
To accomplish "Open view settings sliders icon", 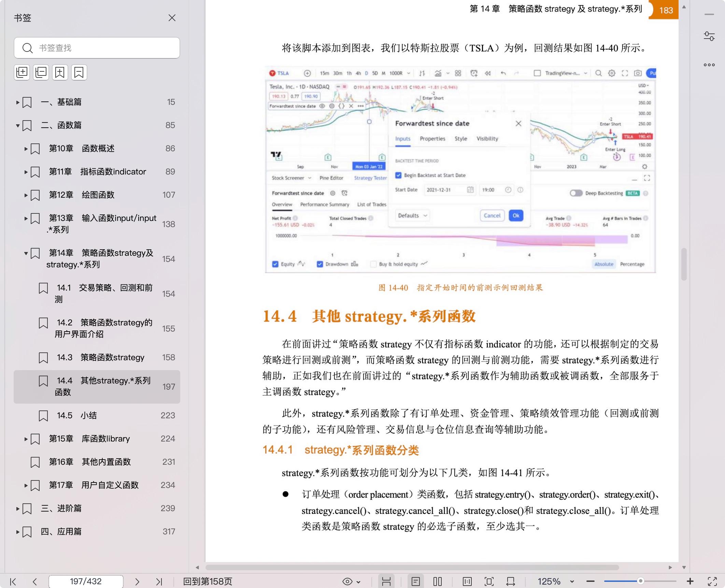I will pyautogui.click(x=709, y=36).
